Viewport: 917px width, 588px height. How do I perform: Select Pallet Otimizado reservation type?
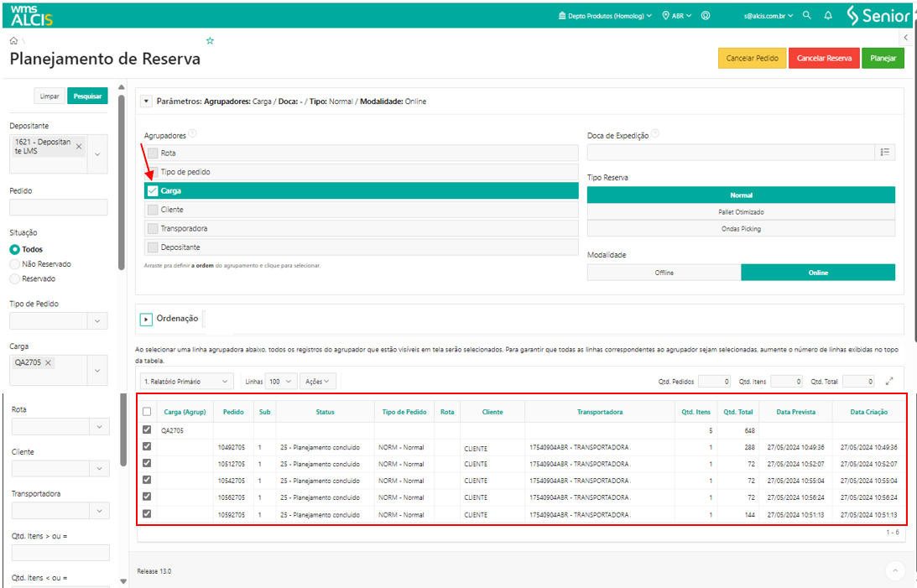(x=741, y=212)
